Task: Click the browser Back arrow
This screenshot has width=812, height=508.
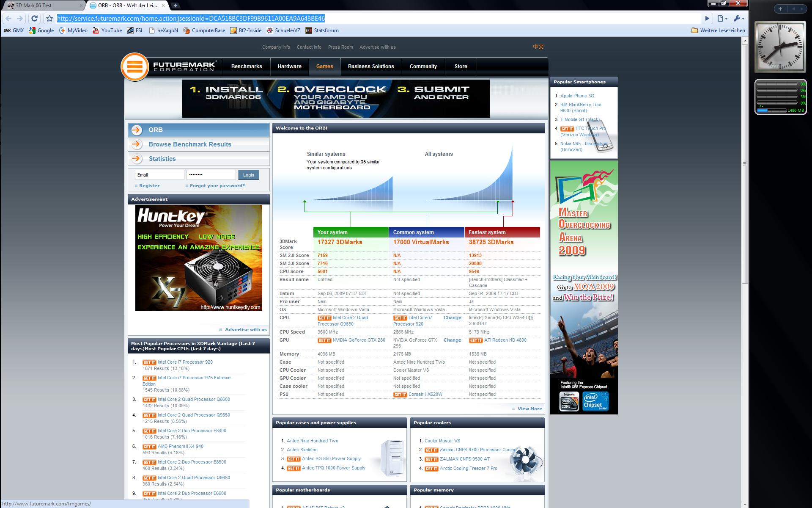Action: point(8,18)
